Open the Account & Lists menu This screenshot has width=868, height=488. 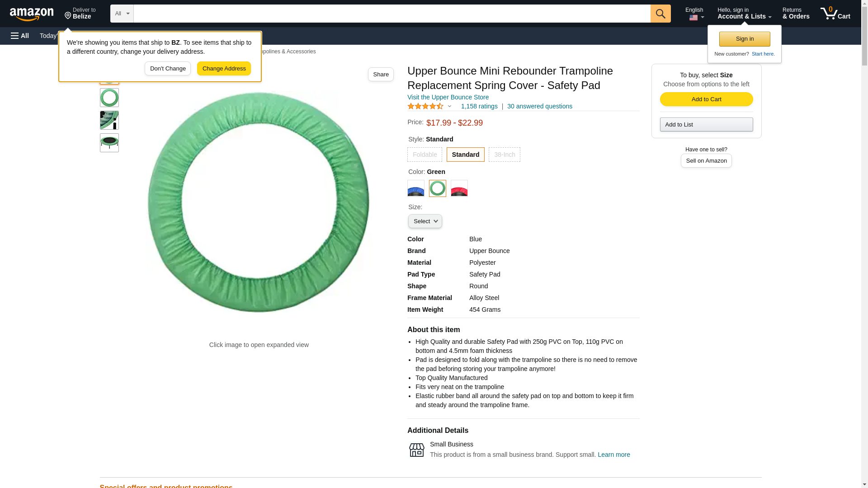tap(744, 14)
